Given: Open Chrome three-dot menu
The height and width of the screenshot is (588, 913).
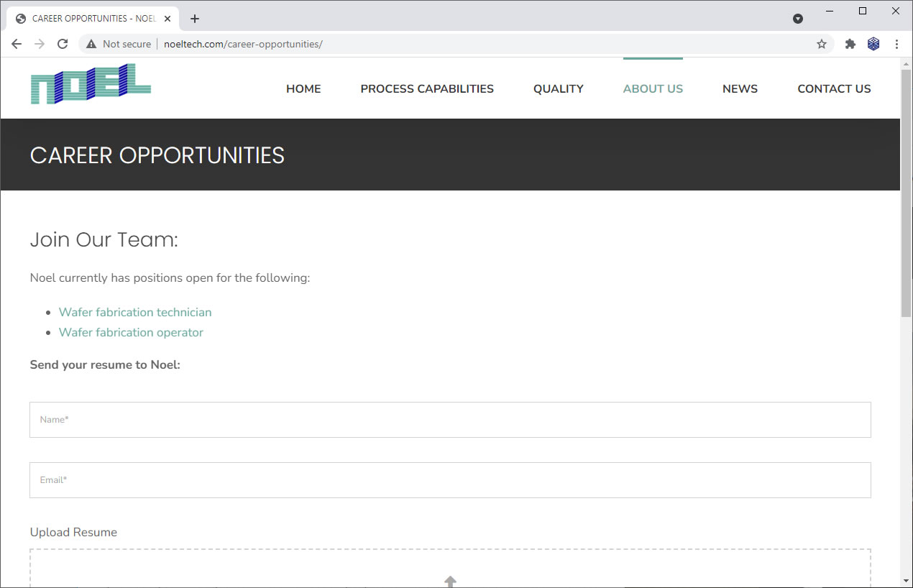Looking at the screenshot, I should coord(896,44).
